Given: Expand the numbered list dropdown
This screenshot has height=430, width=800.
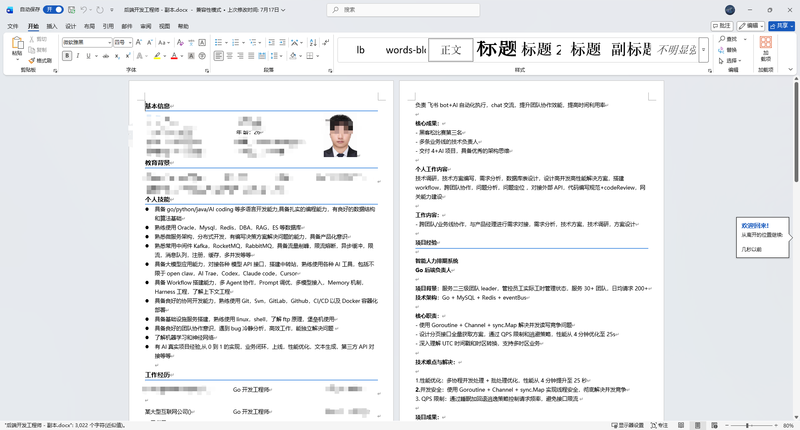Looking at the screenshot, I should [243, 42].
